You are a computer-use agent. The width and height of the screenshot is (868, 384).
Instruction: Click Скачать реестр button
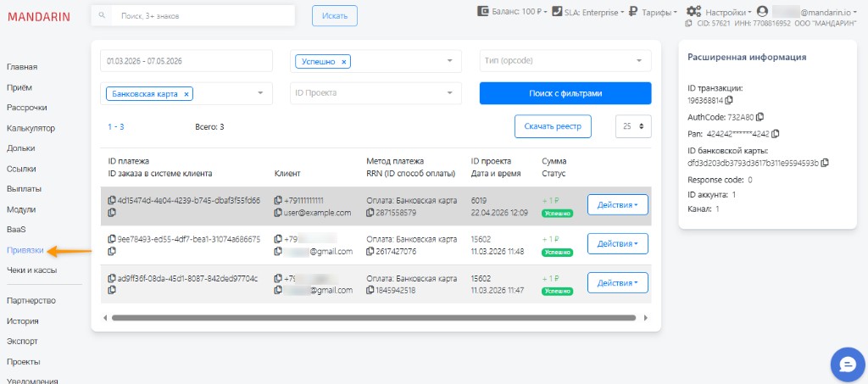[553, 126]
